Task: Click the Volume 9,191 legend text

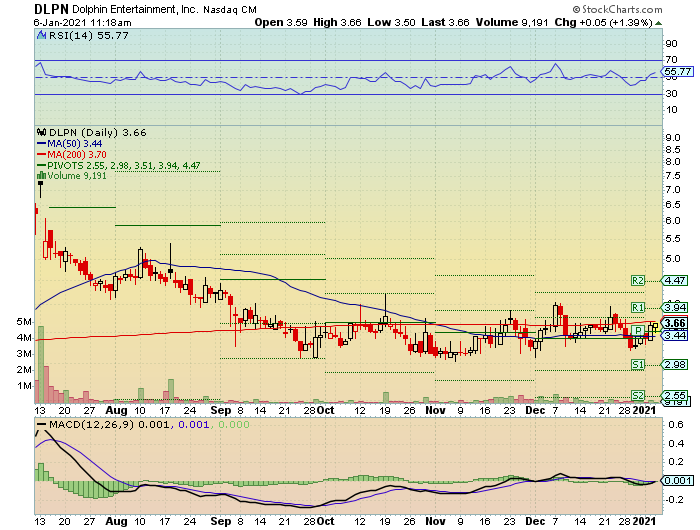Action: [77, 176]
